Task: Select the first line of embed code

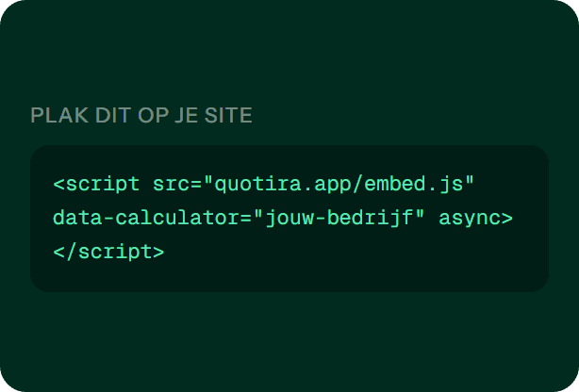Action: click(264, 184)
